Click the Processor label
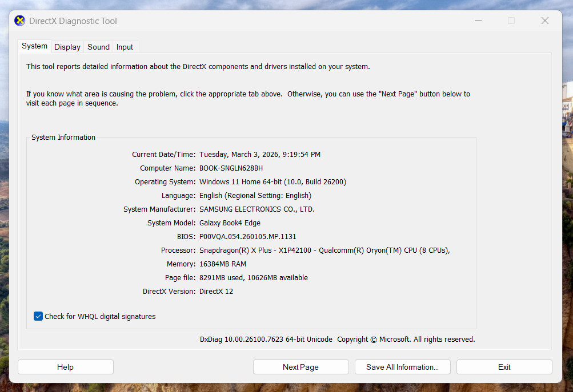This screenshot has width=573, height=392. pos(178,250)
